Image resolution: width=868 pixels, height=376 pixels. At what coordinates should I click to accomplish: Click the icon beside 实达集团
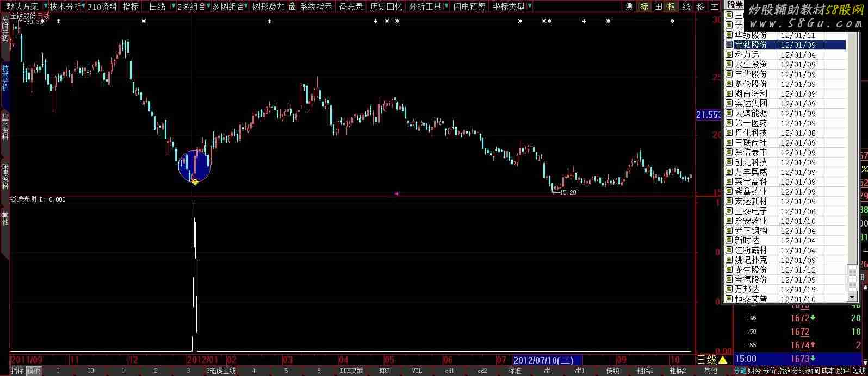pos(729,104)
